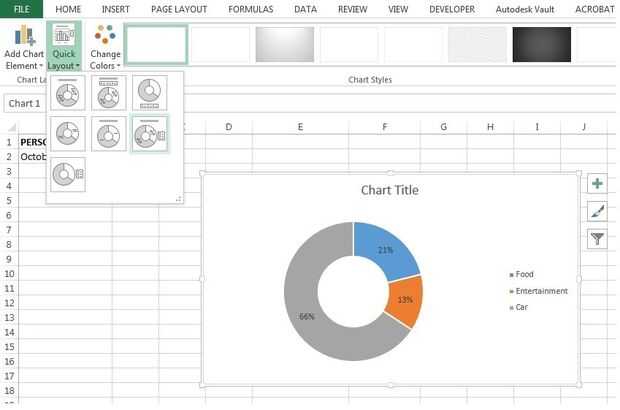Select column H header
Viewport: 620px width, 410px height.
click(490, 127)
